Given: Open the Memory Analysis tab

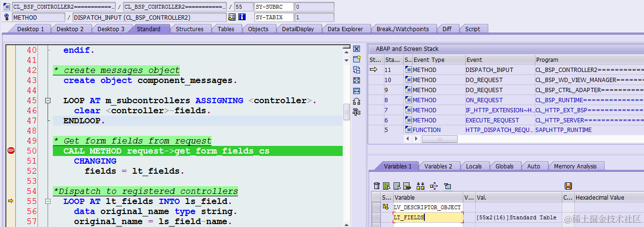Looking at the screenshot, I should pos(575,166).
